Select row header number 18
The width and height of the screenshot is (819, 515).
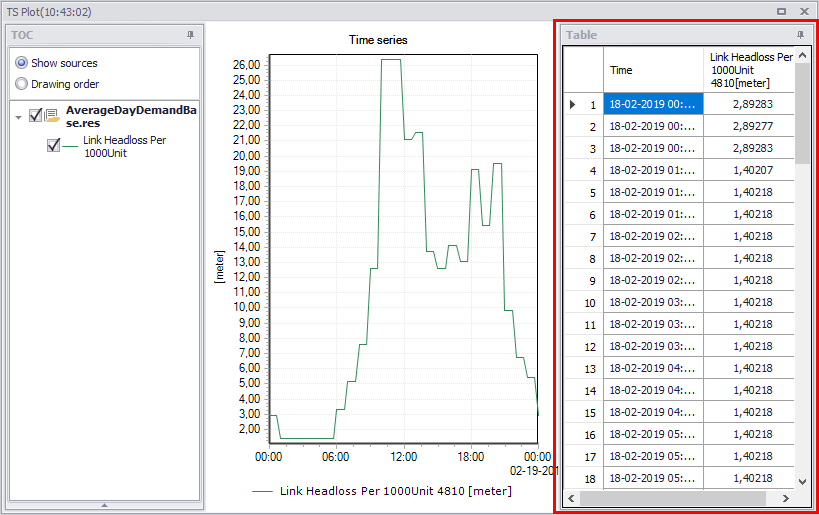pyautogui.click(x=584, y=478)
